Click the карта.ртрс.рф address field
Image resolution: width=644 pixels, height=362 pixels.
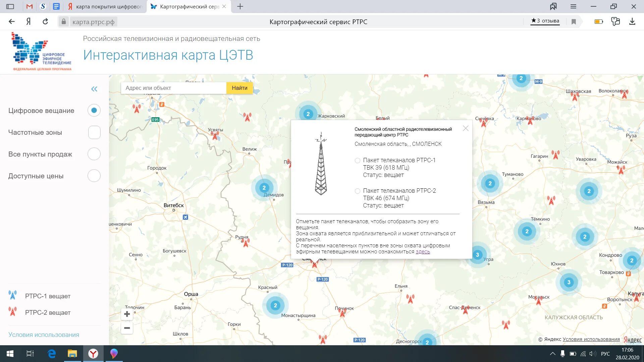coord(94,22)
